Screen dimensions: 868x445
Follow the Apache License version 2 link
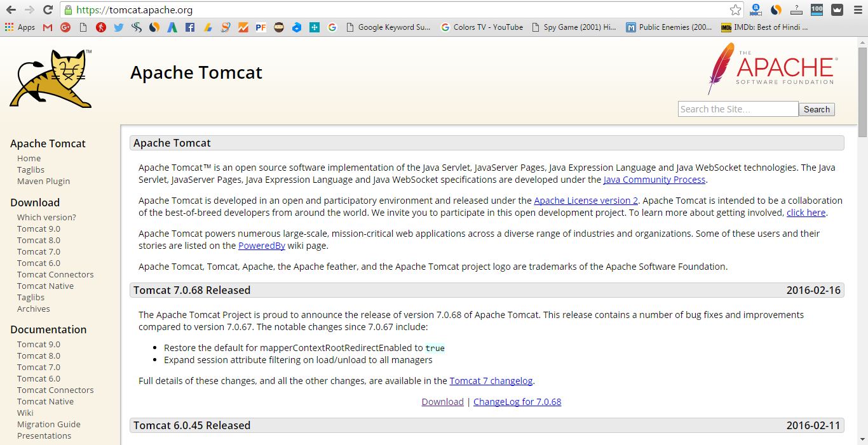pos(586,201)
